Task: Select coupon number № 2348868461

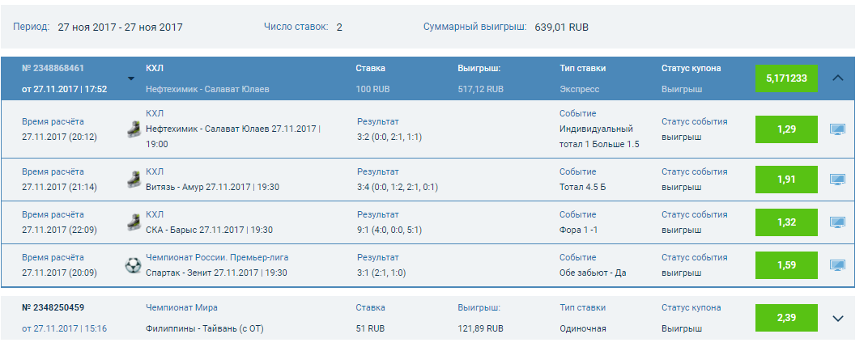Action: (53, 68)
